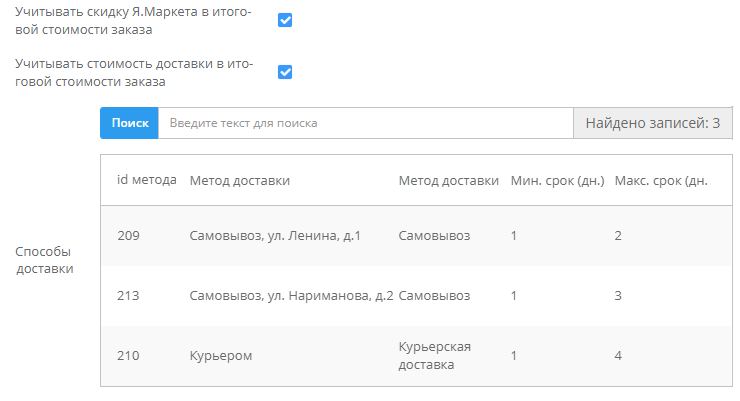Click the "Курьером" delivery method cell
The height and width of the screenshot is (401, 740).
point(220,355)
